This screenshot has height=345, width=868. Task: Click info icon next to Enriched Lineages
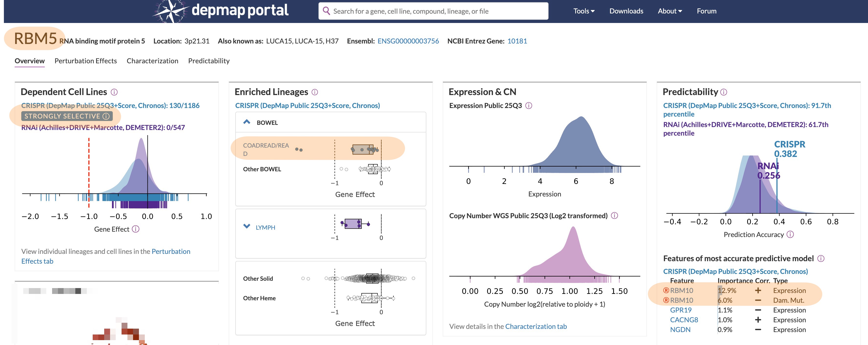click(315, 92)
